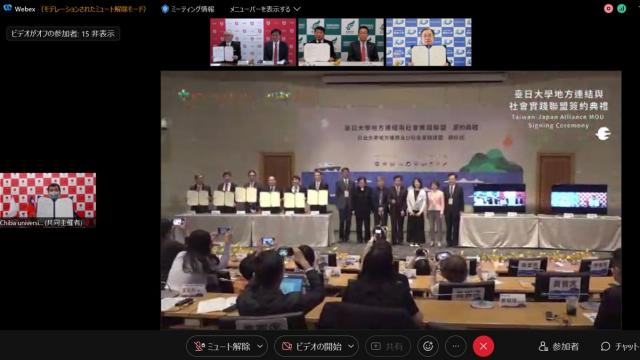Screen dimensions: 640x360
Task: Open the ミーティング情報 shield icon
Action: (165, 9)
